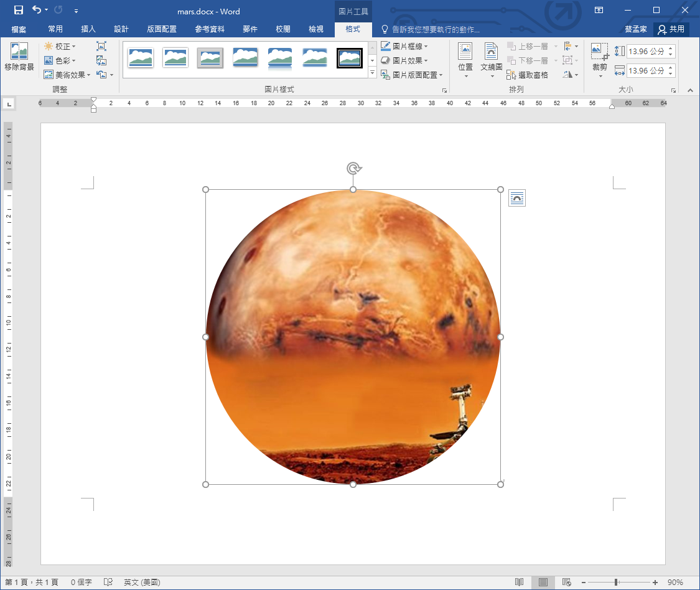Click the Remove Background (移除背景) button

[19, 57]
